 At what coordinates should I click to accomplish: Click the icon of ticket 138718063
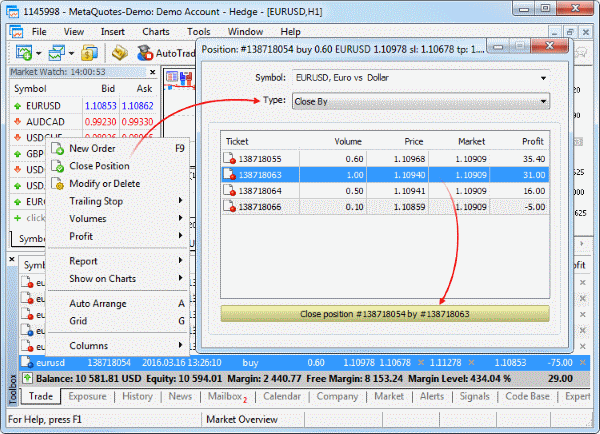coord(230,175)
